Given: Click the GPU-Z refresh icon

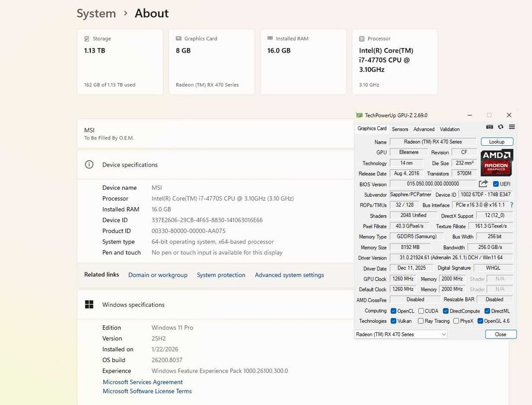Looking at the screenshot, I should pyautogui.click(x=500, y=127).
